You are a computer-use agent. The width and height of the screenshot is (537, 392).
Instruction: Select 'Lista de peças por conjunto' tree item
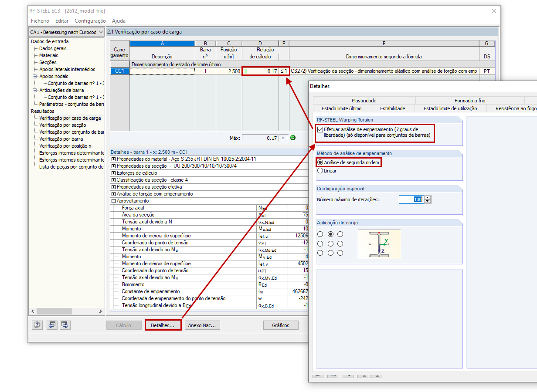click(x=71, y=167)
